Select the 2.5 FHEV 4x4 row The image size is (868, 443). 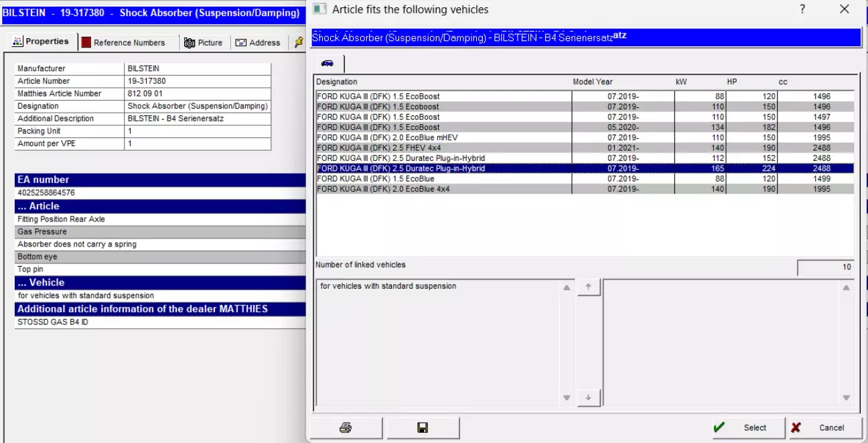pos(585,148)
